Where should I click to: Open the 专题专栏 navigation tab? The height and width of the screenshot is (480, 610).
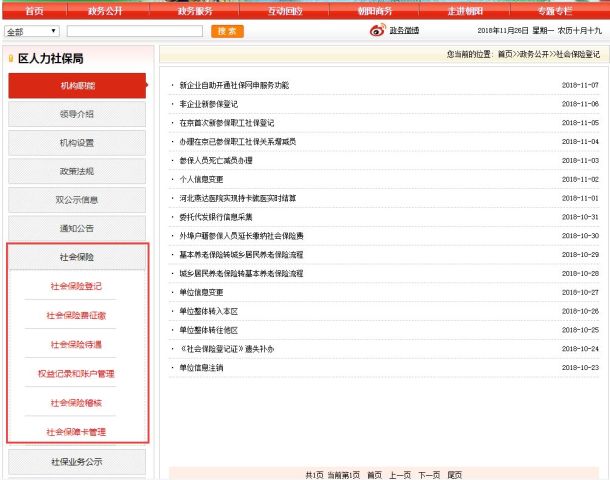coord(555,11)
